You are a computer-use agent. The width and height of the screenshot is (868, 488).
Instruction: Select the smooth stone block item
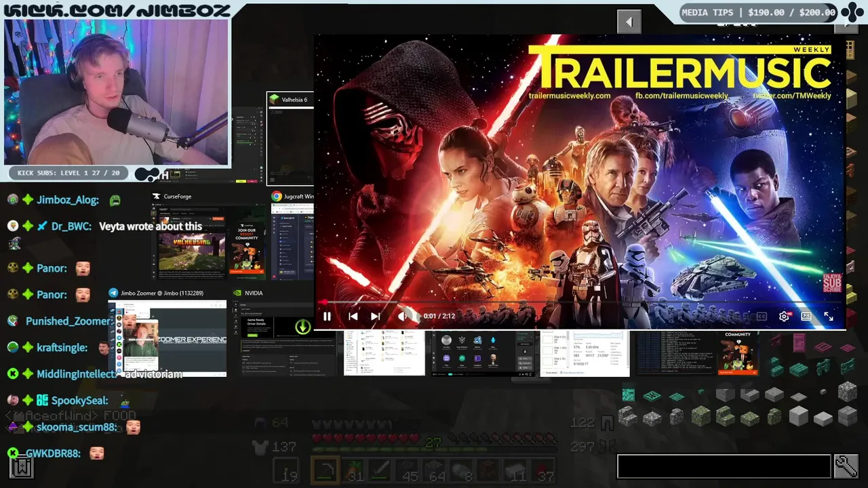point(799,416)
